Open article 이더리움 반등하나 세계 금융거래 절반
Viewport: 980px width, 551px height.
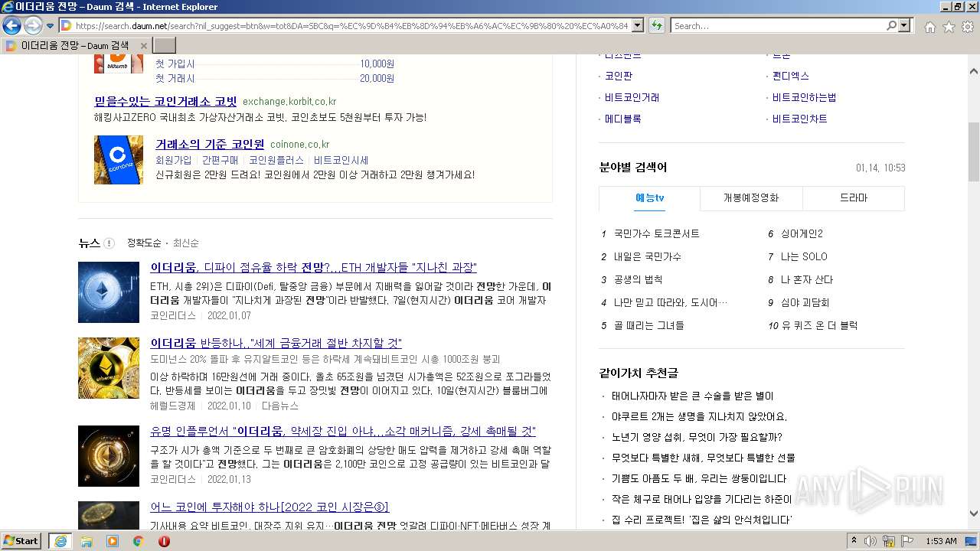click(x=276, y=343)
